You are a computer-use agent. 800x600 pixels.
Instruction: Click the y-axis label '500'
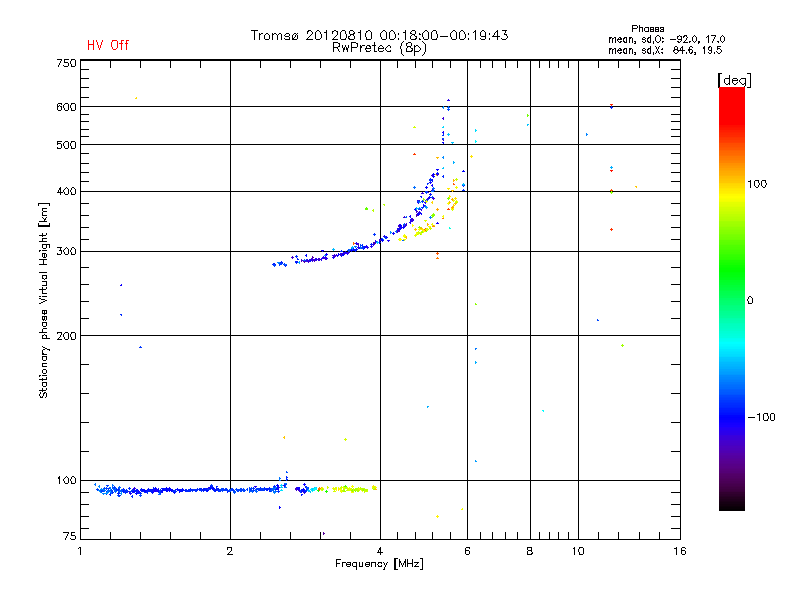coord(66,145)
